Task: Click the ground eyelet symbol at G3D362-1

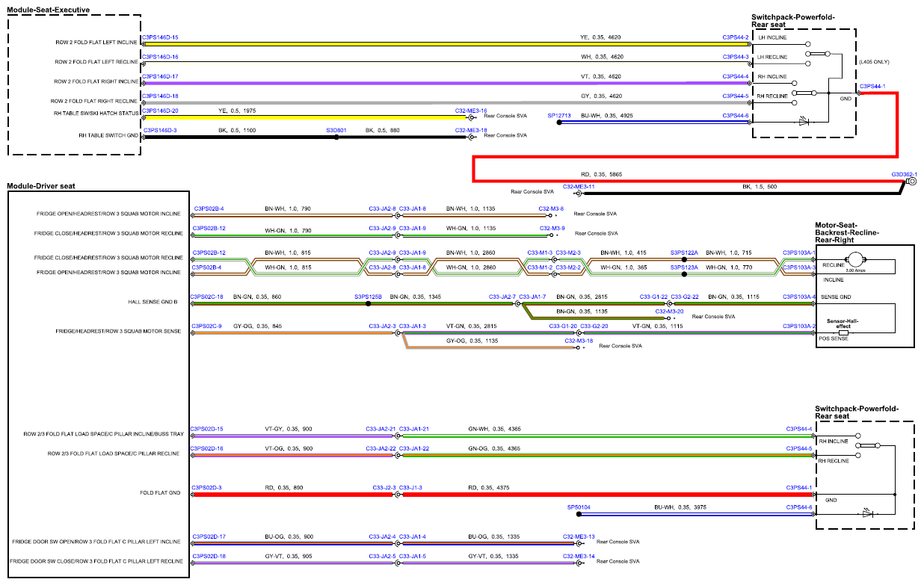Action: pos(910,182)
